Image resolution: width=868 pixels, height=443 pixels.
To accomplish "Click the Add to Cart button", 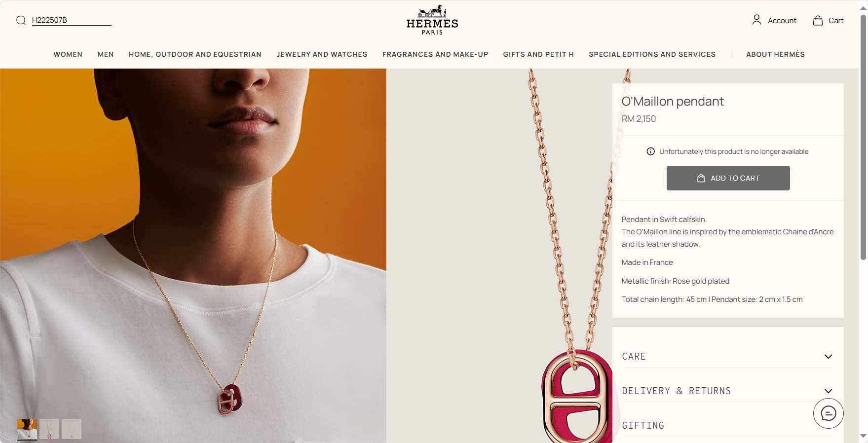I will point(728,178).
